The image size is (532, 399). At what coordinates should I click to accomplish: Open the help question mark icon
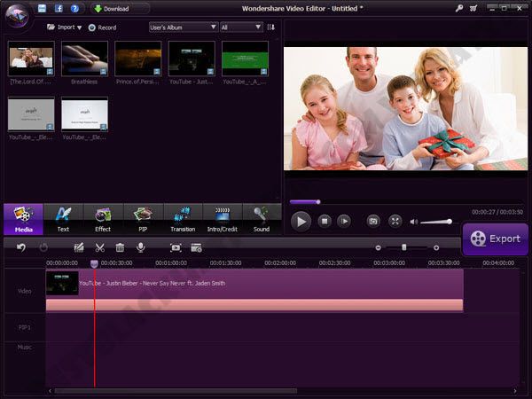74,9
